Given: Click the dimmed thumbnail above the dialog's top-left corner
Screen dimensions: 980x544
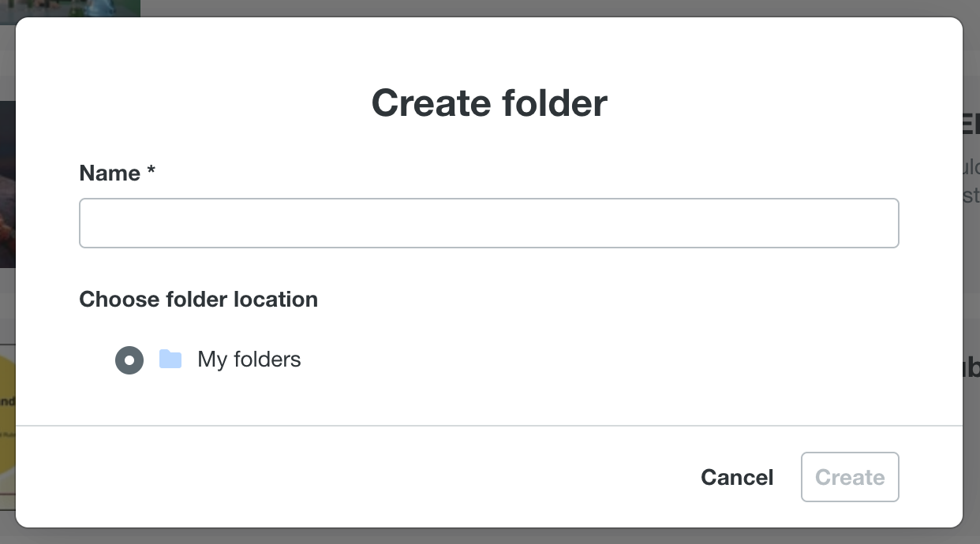Looking at the screenshot, I should [71, 8].
